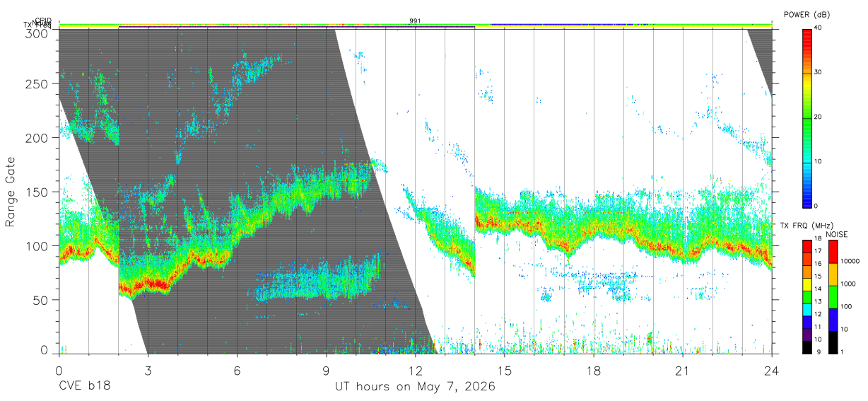Select the 21 tick on UT hours axis

[682, 370]
